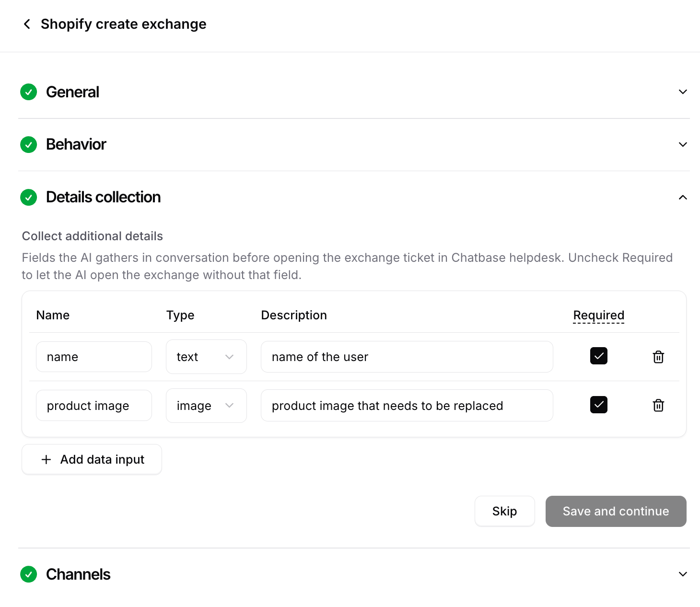Click the Skip button

504,511
